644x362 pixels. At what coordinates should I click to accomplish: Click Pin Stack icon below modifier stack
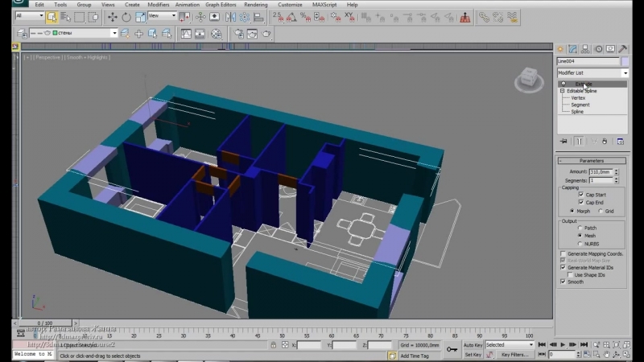[x=563, y=141]
